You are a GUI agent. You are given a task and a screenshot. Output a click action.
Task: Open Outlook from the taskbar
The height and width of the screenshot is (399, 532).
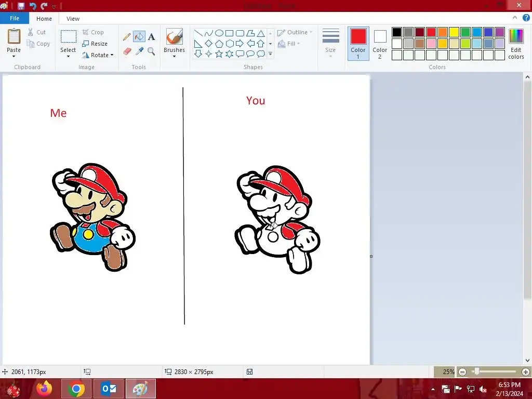tap(109, 389)
